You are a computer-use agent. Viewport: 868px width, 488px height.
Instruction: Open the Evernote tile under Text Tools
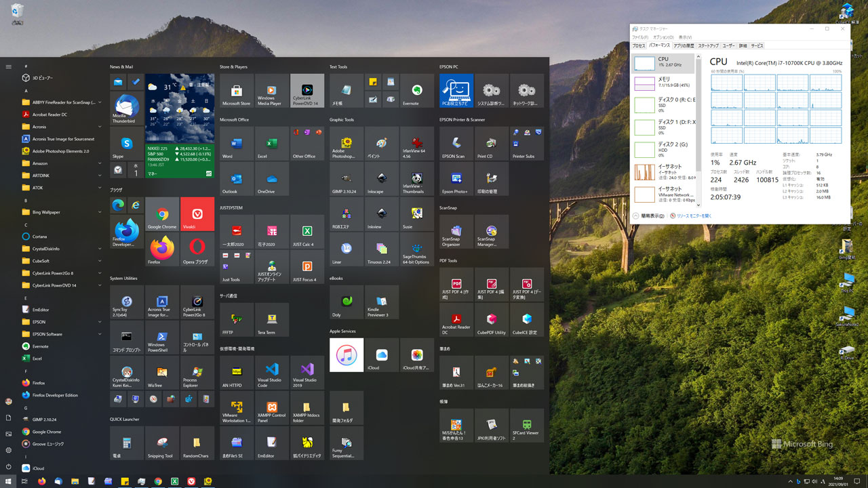[x=417, y=91]
